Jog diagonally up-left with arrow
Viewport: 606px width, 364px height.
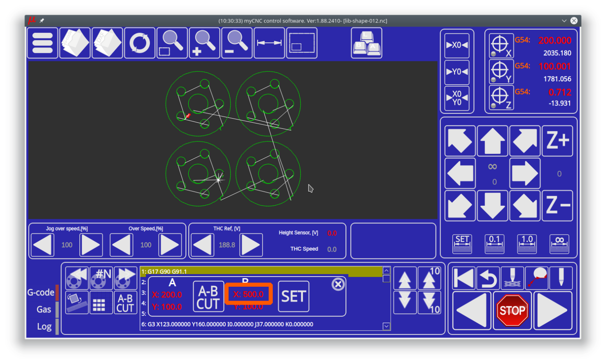coord(460,141)
